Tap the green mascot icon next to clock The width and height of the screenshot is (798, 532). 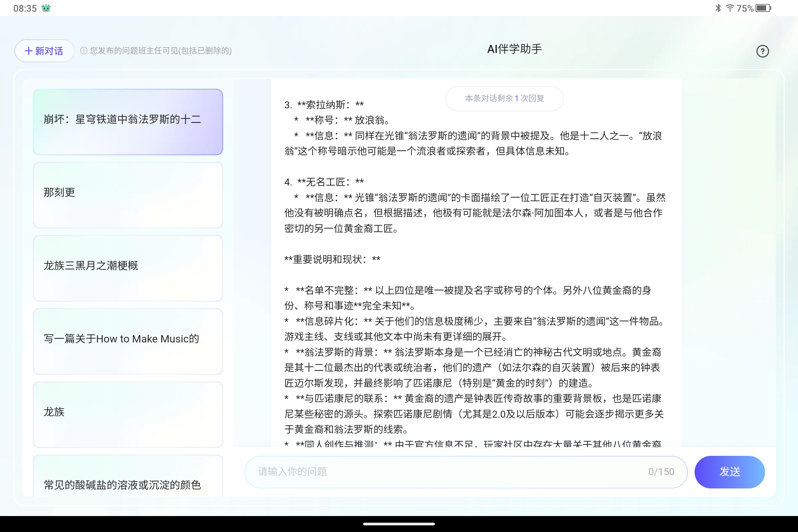click(x=46, y=8)
